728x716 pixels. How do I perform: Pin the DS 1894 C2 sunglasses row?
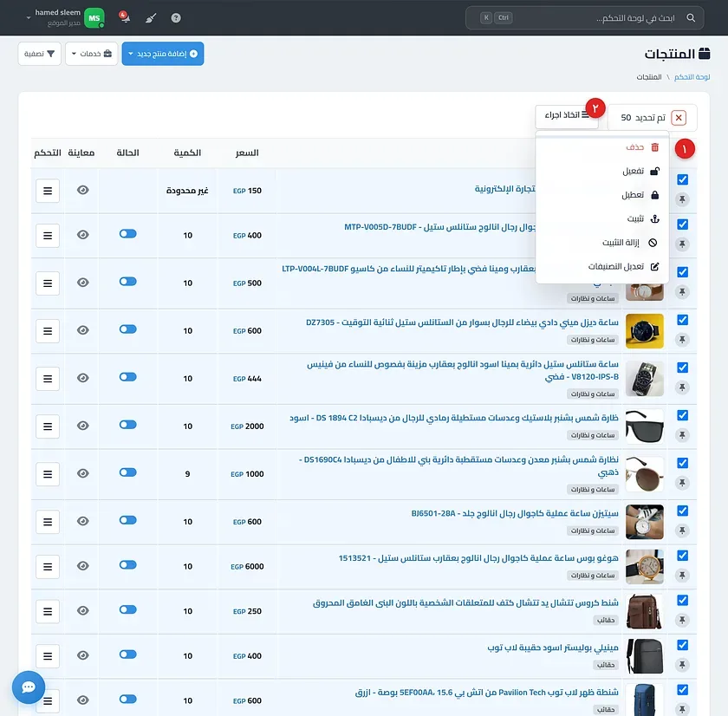(x=682, y=435)
